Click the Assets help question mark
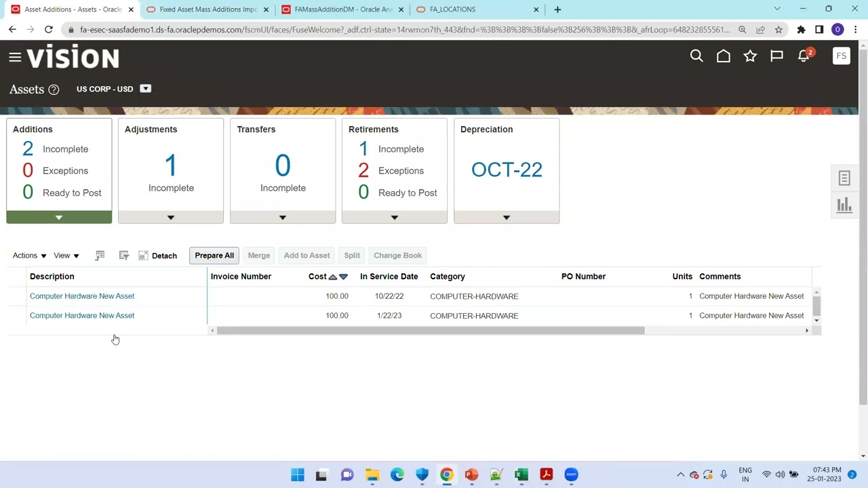Viewport: 868px width, 488px height. (54, 89)
